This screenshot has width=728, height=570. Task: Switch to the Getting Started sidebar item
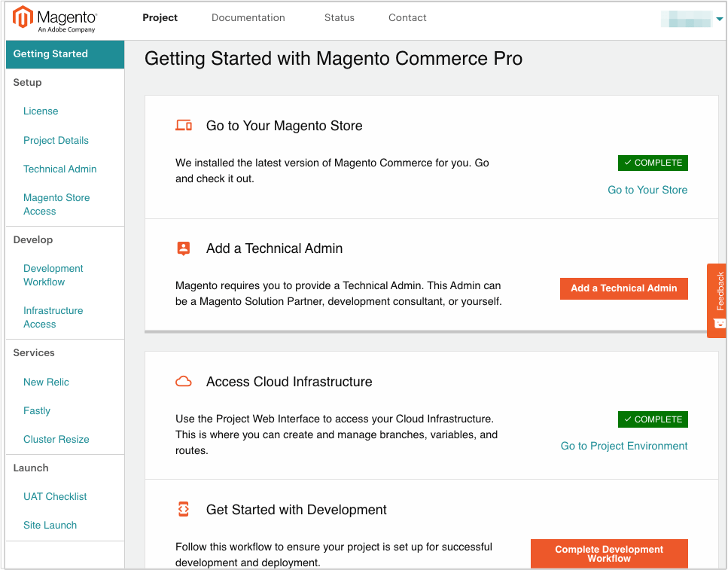click(x=50, y=53)
